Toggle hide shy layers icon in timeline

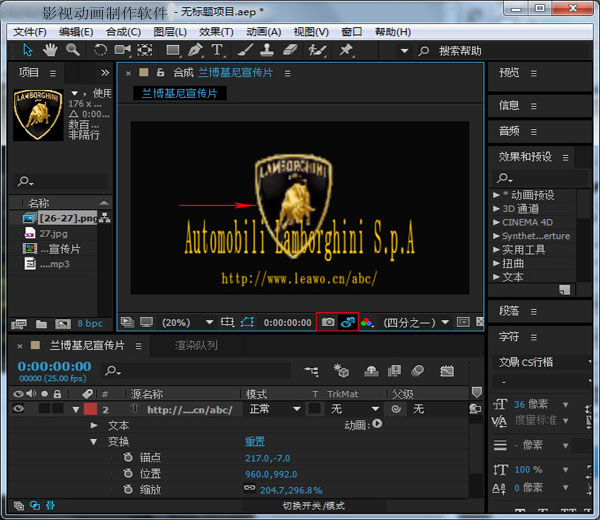[371, 370]
